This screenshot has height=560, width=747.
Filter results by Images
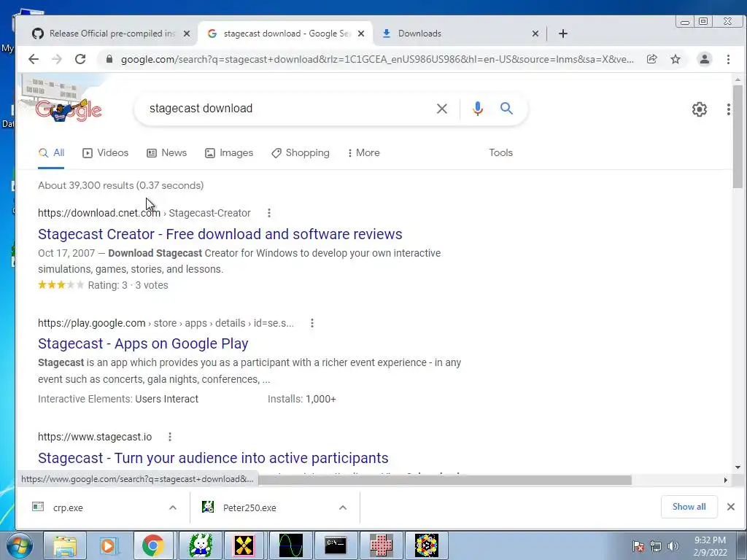point(228,153)
